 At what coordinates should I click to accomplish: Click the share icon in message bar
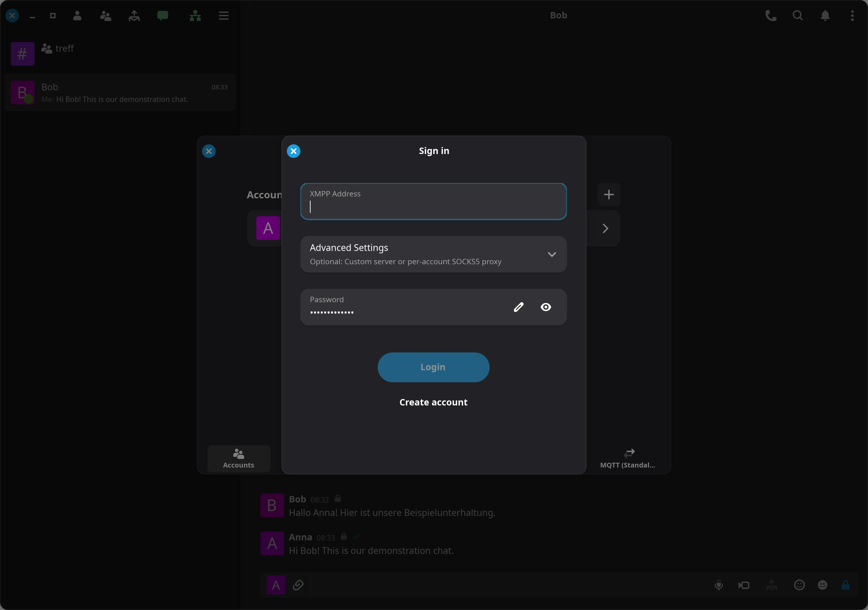click(772, 585)
